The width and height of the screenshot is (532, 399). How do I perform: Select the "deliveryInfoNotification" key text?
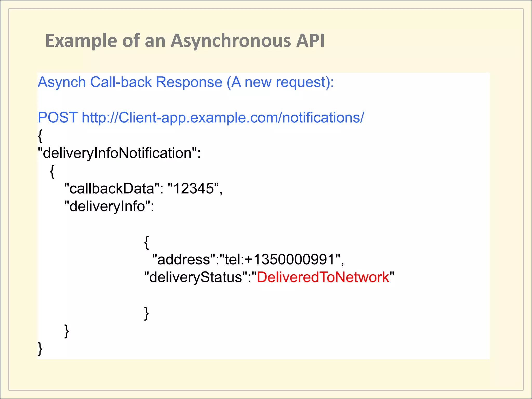pyautogui.click(x=117, y=153)
